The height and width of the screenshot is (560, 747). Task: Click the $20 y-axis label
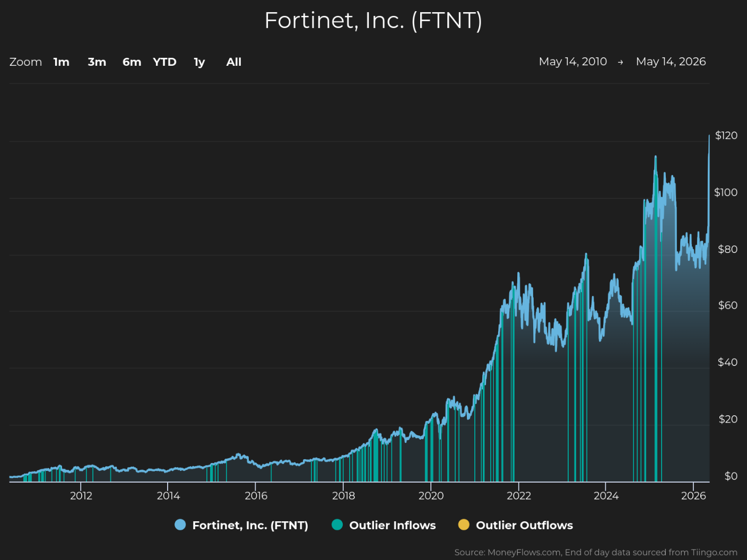click(x=728, y=419)
